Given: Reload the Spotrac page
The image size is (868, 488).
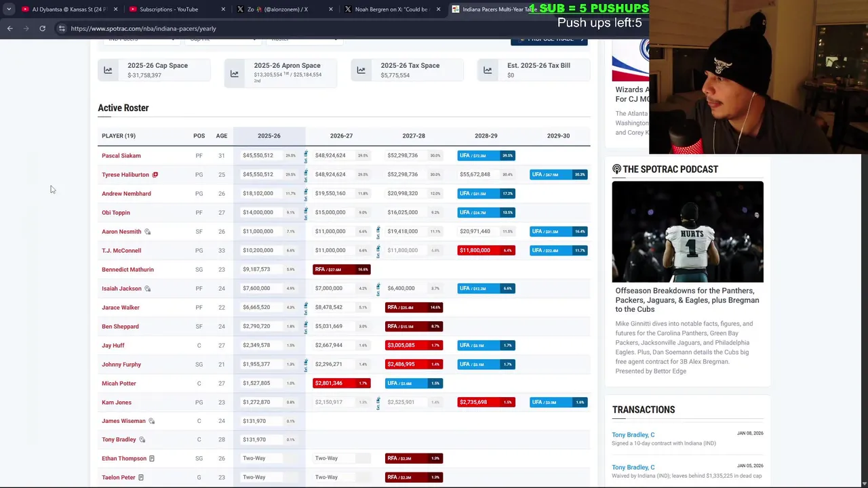Looking at the screenshot, I should [42, 28].
